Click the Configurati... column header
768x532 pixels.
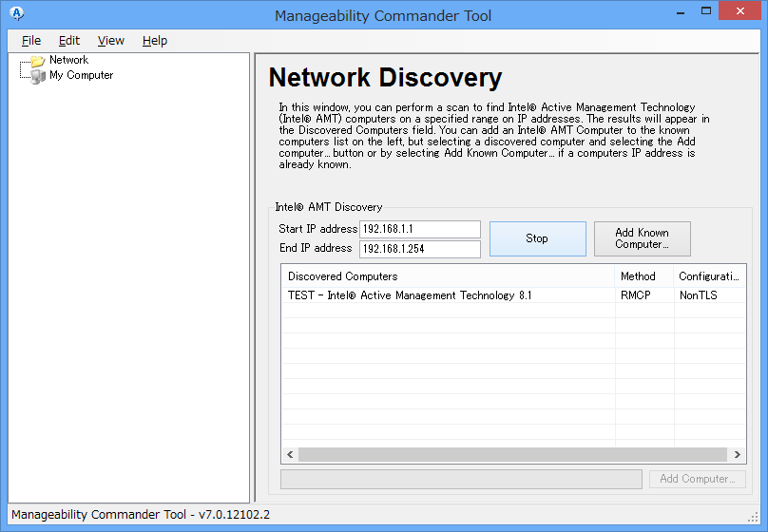(710, 276)
